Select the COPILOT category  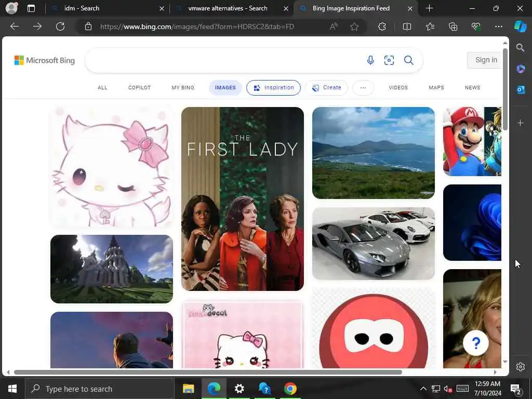click(x=139, y=87)
